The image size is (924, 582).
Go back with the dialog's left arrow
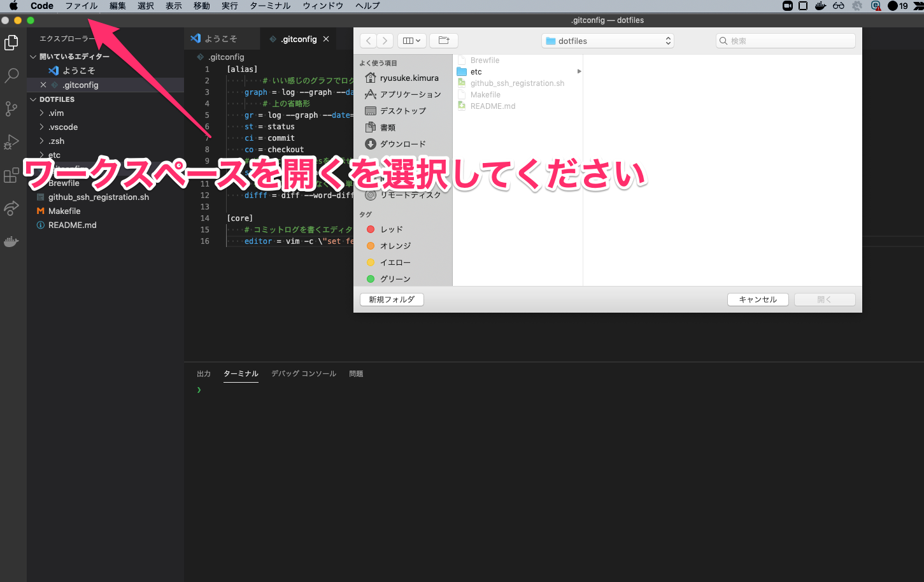pyautogui.click(x=369, y=41)
